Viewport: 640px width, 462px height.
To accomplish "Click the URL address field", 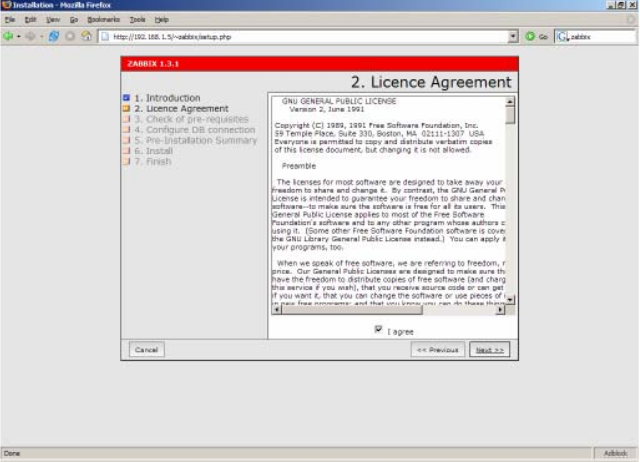I will (304, 37).
